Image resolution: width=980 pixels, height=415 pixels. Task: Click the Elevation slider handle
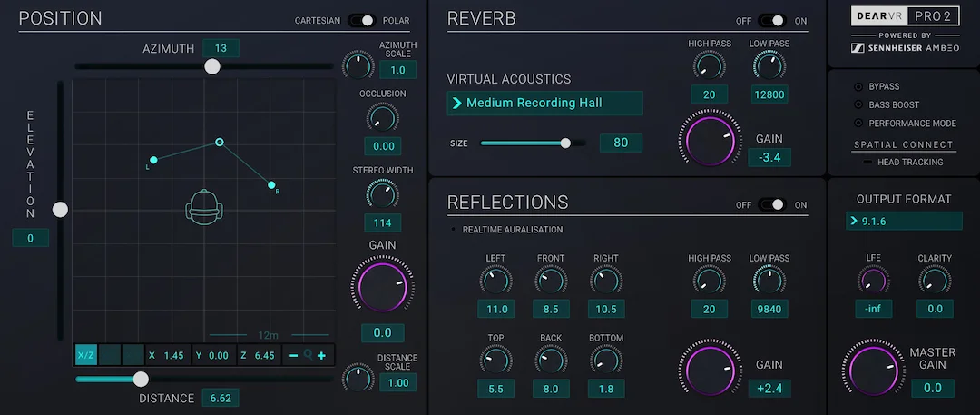(x=60, y=210)
